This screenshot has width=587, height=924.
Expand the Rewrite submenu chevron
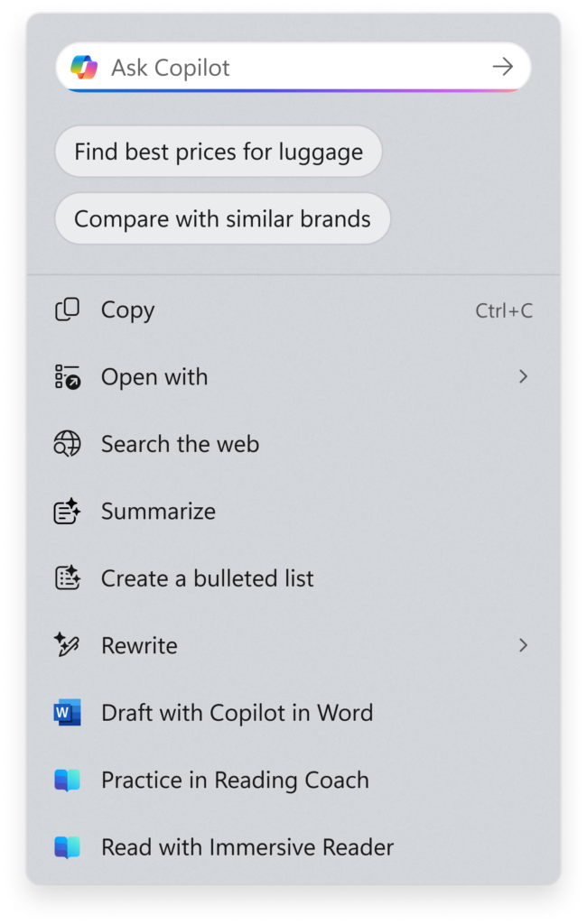coord(525,645)
